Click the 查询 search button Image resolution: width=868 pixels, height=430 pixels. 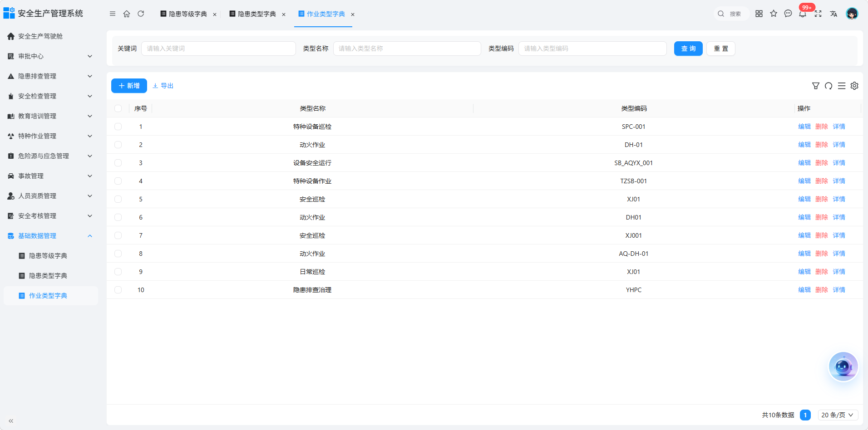click(x=688, y=49)
